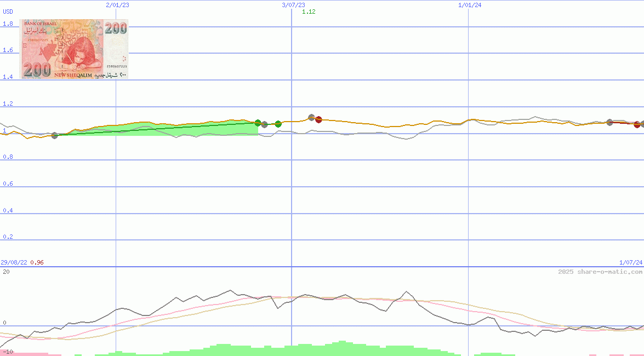This screenshot has height=356, width=644.
Task: Click the 20 label in the lower indicator panel
Action: coord(6,272)
